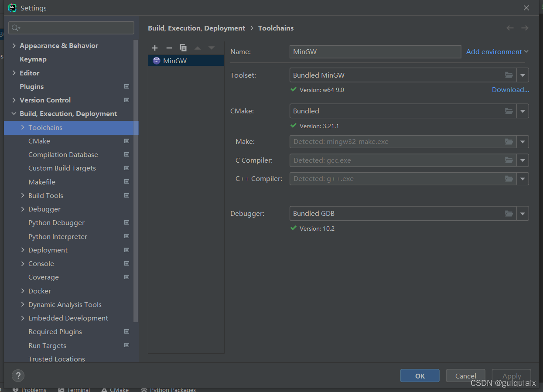Open the Plugins settings page
Screen dimensions: 543x392
pos(32,86)
